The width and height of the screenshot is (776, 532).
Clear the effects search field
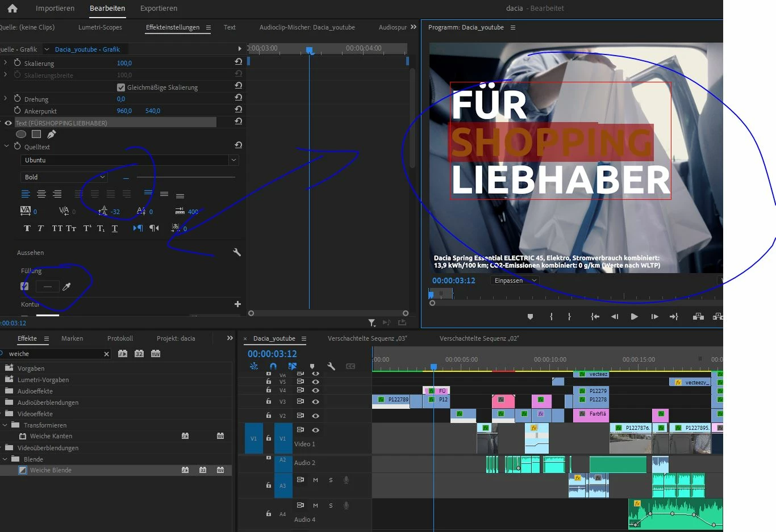(106, 354)
